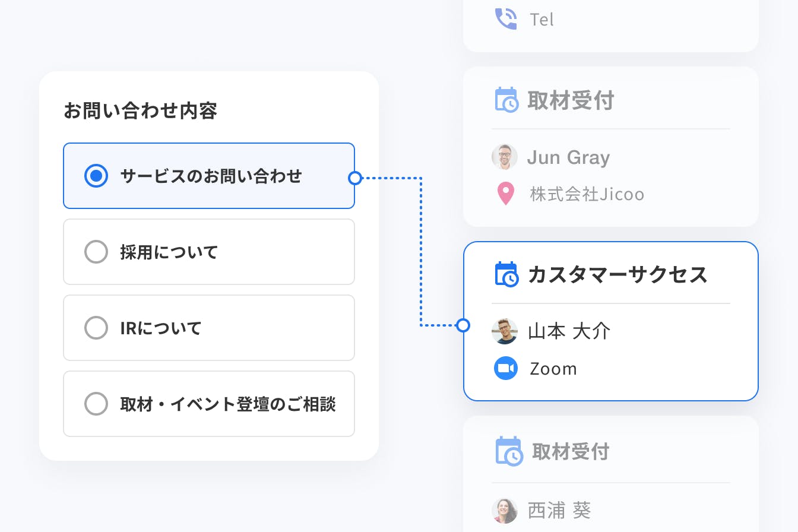Select the 取材・イベント登壇のご相談 radio button
Viewport: 798px width, 532px height.
pos(96,404)
